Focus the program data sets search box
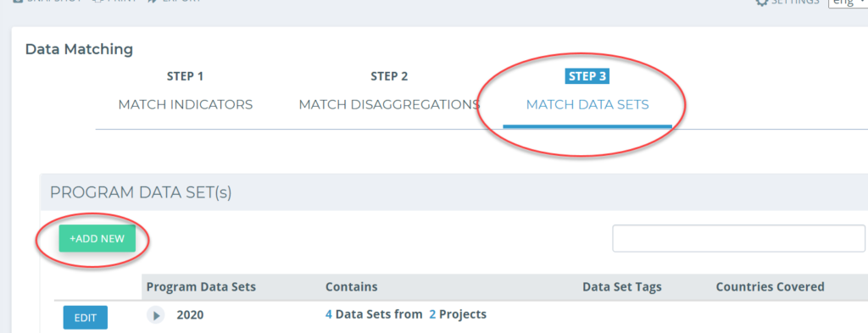Screen dimensions: 868x333 [x=738, y=238]
